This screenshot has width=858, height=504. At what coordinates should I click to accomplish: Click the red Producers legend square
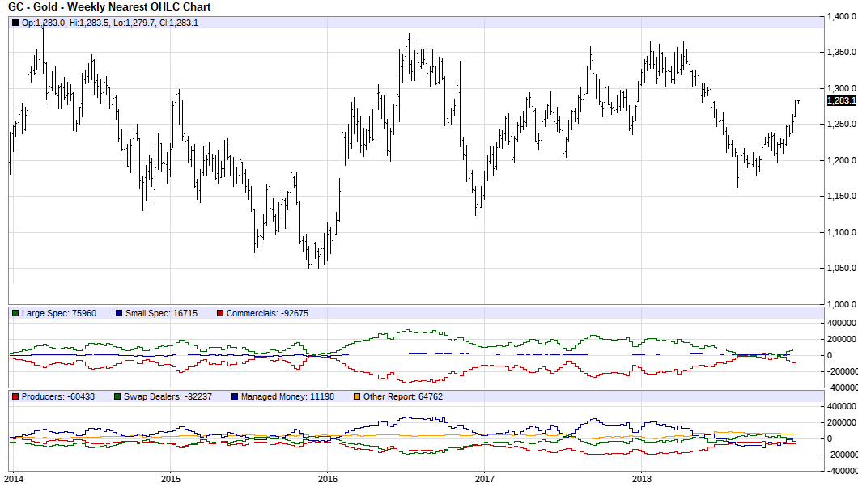pos(15,397)
